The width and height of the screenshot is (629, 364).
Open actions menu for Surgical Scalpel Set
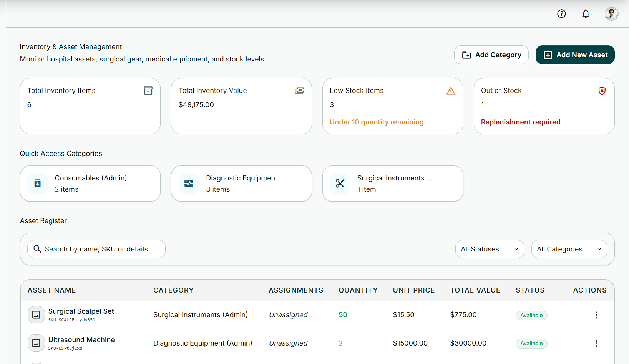[x=596, y=315]
